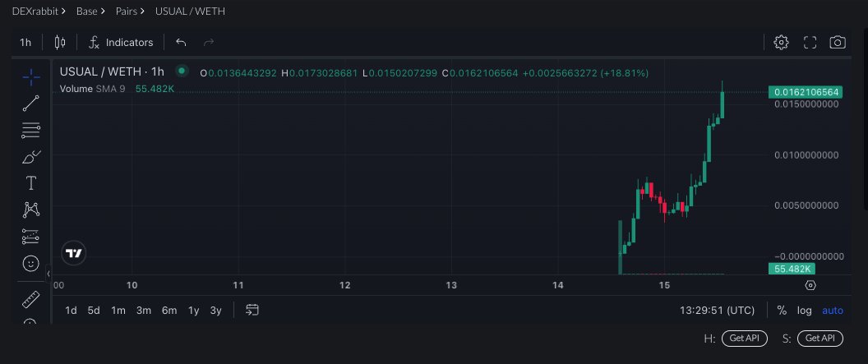Collapse the drawing toolbar side arrow

[x=48, y=274]
